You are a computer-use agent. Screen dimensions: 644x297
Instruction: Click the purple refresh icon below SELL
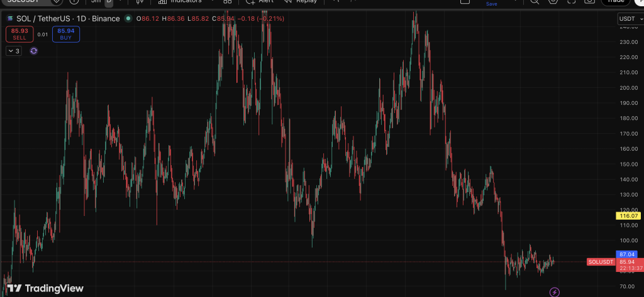click(33, 51)
